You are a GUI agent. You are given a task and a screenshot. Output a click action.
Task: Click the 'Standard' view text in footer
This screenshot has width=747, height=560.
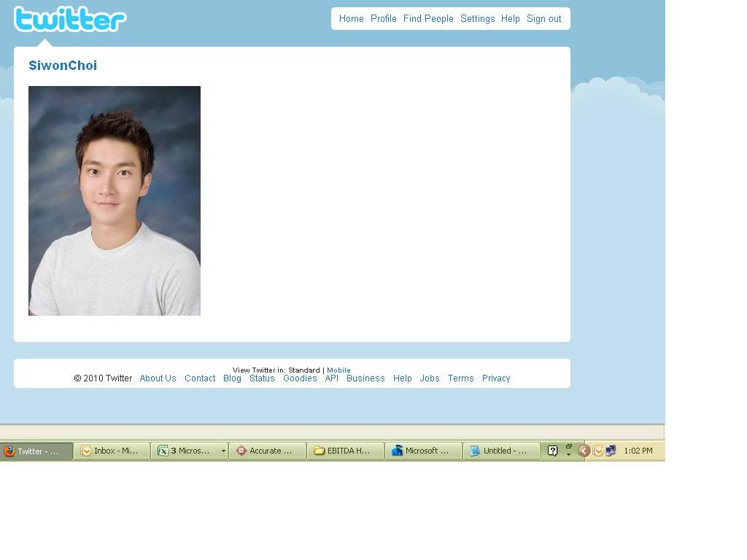click(x=304, y=370)
